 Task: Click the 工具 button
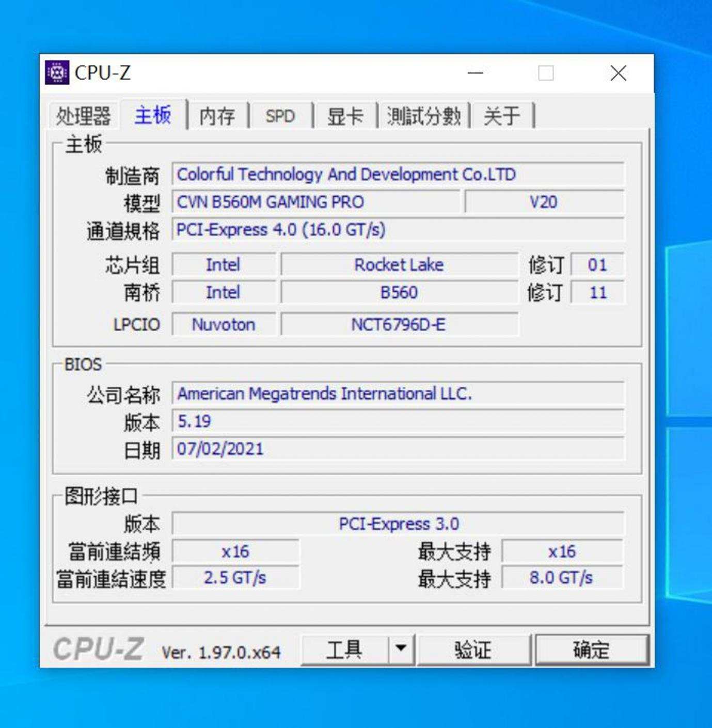tap(344, 650)
